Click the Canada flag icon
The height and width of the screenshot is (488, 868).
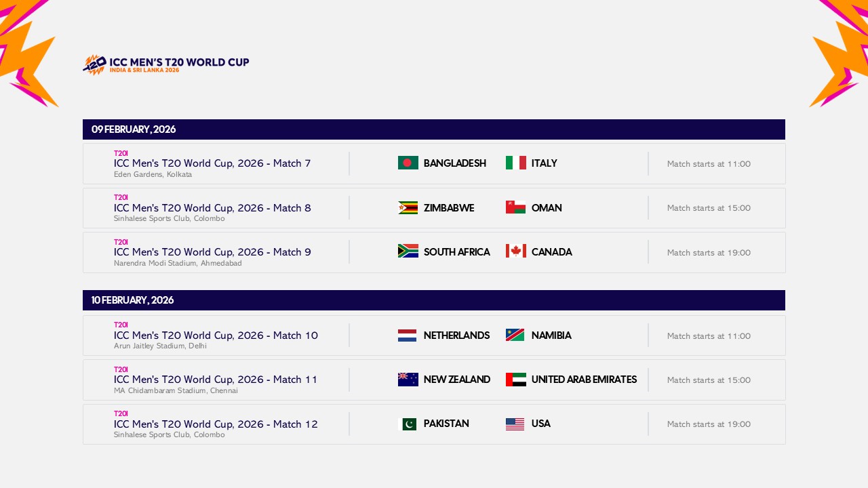click(516, 251)
